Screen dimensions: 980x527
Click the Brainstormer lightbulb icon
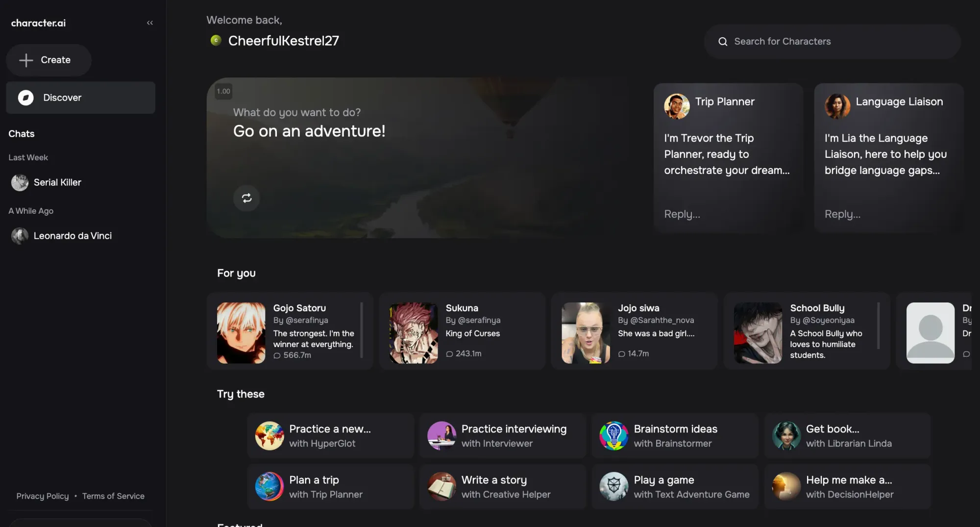(614, 435)
